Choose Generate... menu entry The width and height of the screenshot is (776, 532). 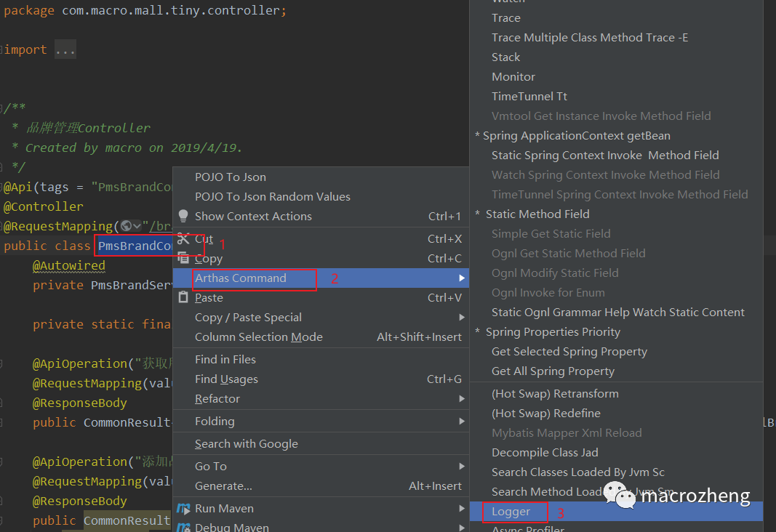[x=321, y=486]
